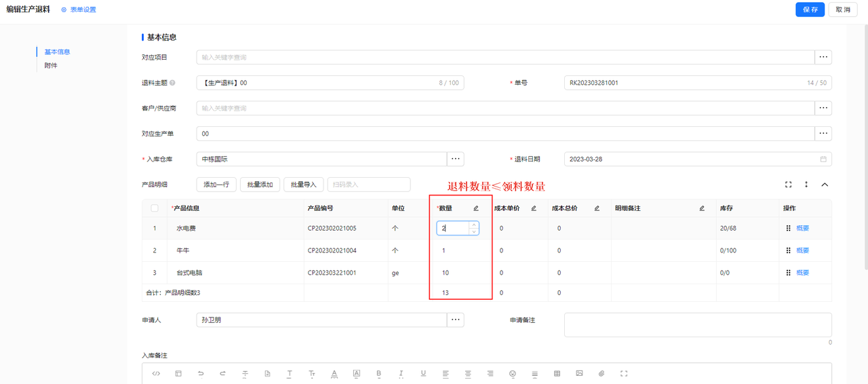
Task: Expand product table to fullscreen
Action: (x=789, y=185)
